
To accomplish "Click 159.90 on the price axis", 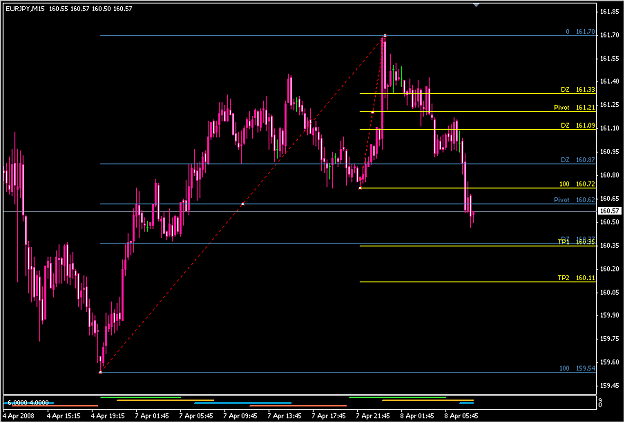I will (609, 316).
